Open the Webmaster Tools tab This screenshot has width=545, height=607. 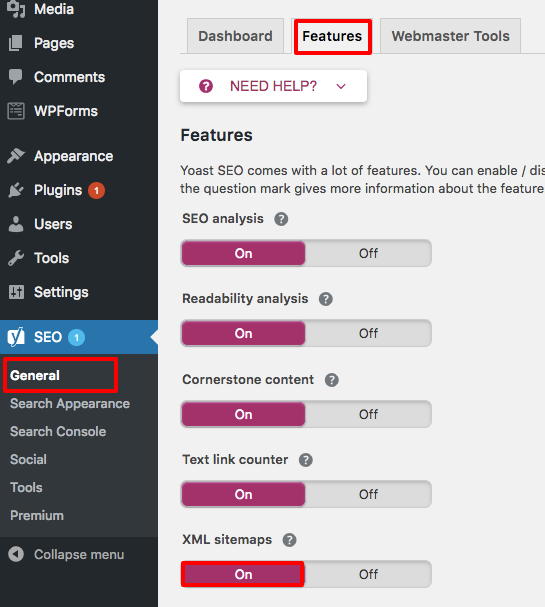(x=451, y=36)
